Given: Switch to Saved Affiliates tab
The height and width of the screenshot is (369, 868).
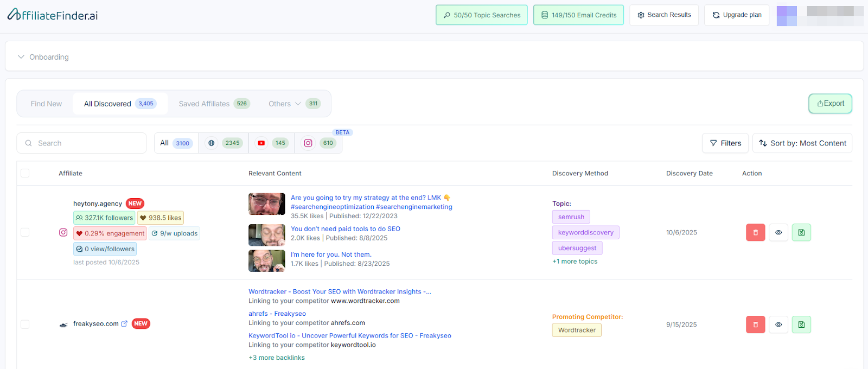Looking at the screenshot, I should 204,104.
